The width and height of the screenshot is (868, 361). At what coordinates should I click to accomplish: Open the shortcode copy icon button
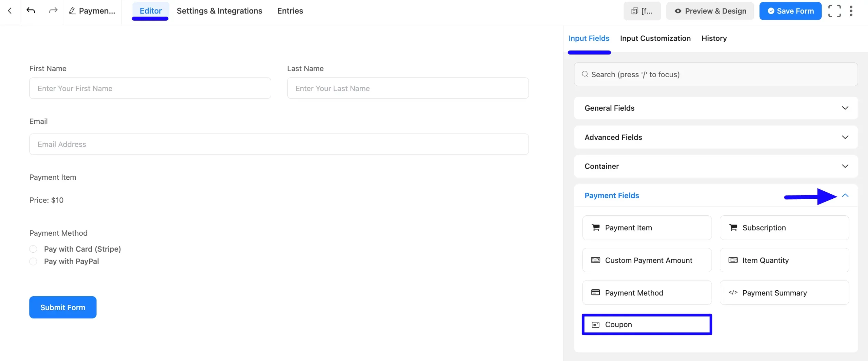[642, 10]
